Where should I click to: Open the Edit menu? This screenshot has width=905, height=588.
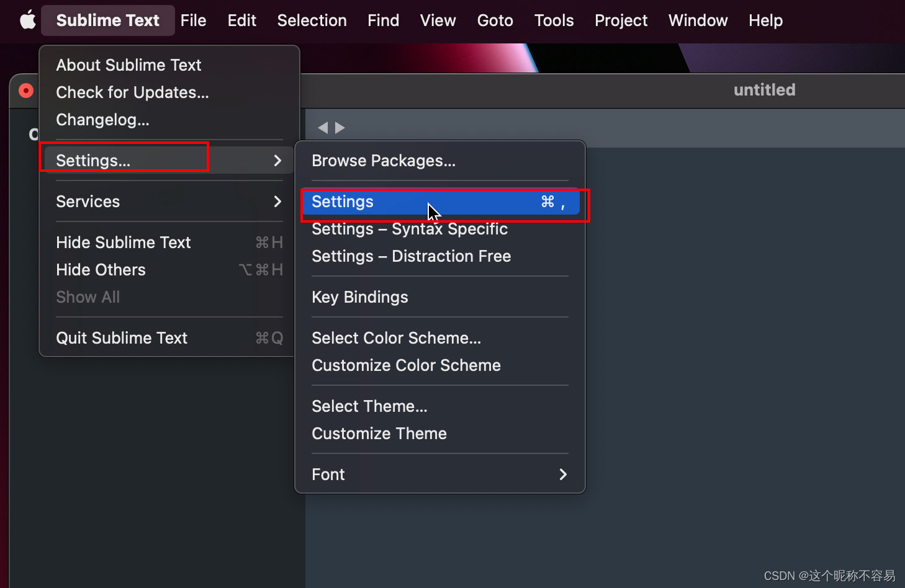(241, 20)
